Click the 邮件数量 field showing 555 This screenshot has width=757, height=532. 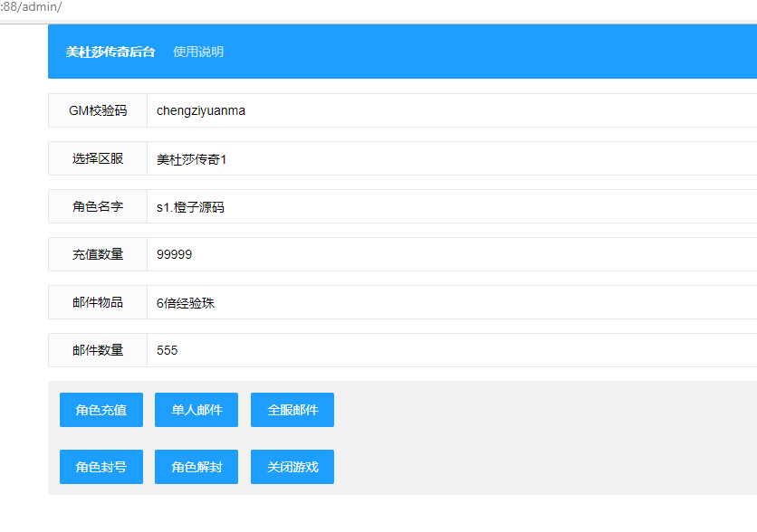coord(451,350)
